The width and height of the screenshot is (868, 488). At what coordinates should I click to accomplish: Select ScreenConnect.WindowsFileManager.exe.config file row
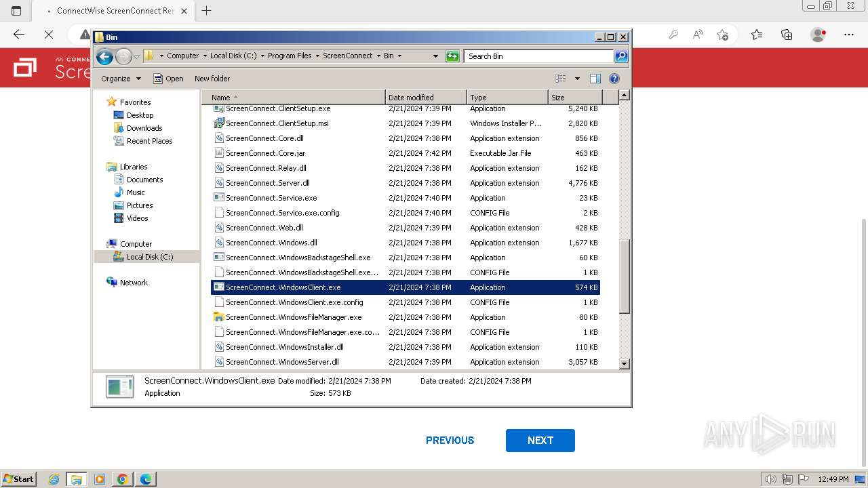coord(406,332)
